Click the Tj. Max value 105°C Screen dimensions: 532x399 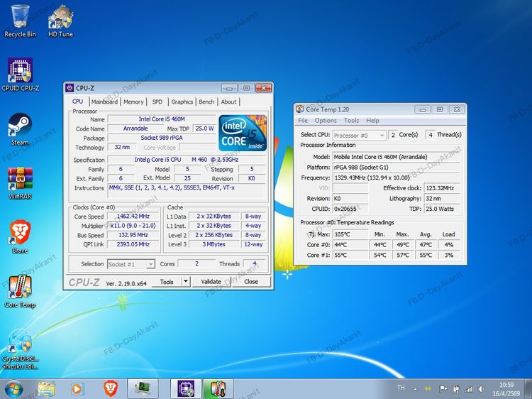click(x=350, y=234)
